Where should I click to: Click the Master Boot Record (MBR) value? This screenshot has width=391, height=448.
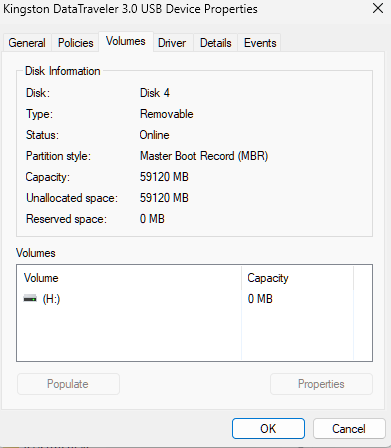204,156
